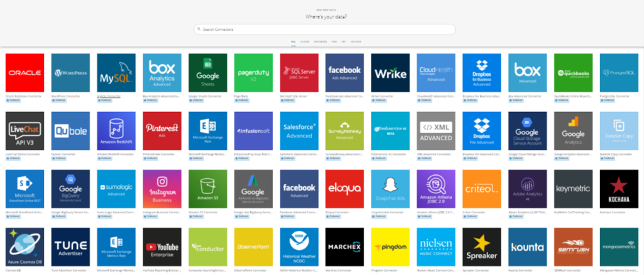Open the DATABASE tab
The image size is (644, 275).
(x=321, y=42)
